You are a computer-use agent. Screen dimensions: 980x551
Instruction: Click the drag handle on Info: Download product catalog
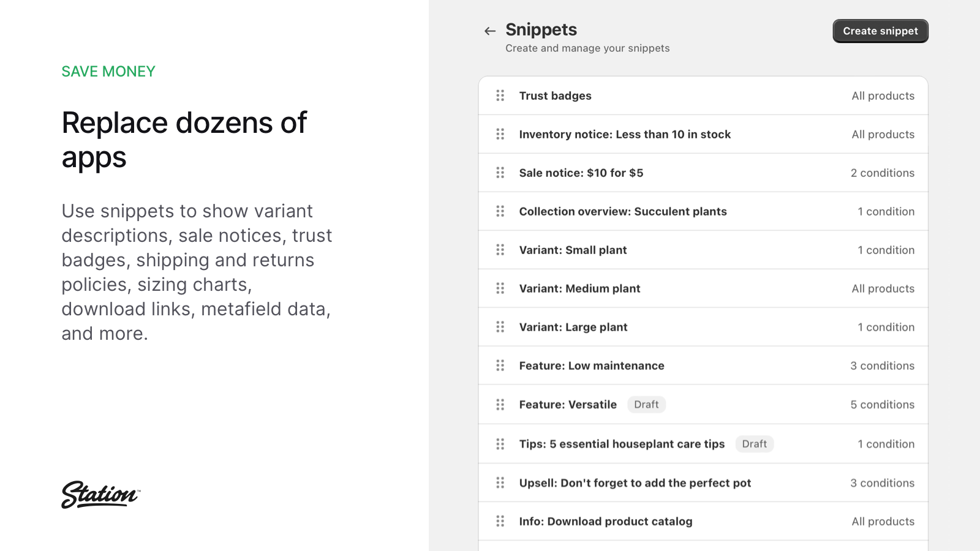point(500,521)
